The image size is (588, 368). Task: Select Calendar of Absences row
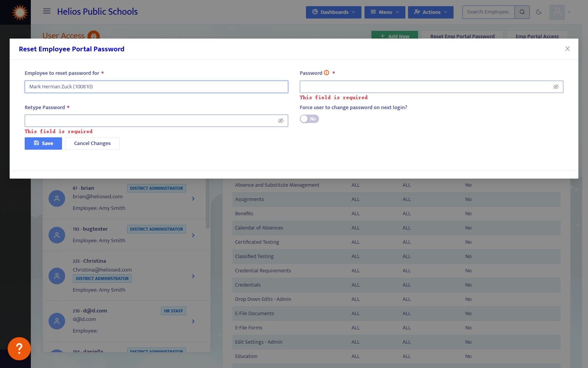[396, 228]
